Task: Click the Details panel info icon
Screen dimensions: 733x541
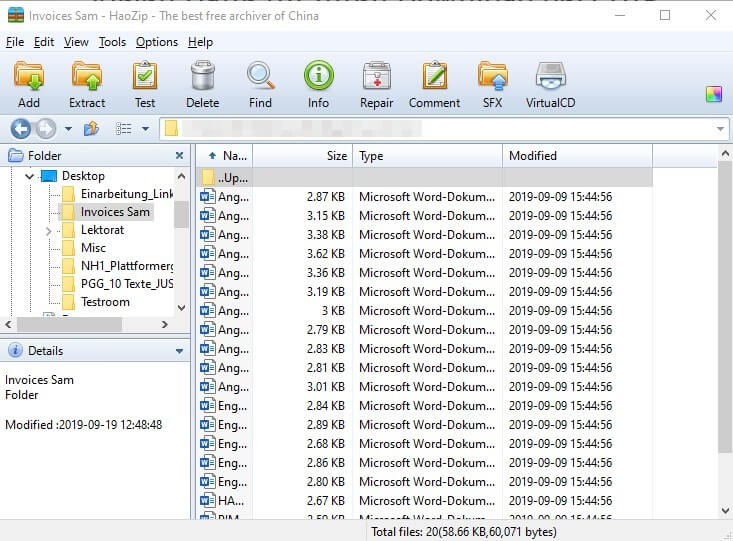Action: 15,350
